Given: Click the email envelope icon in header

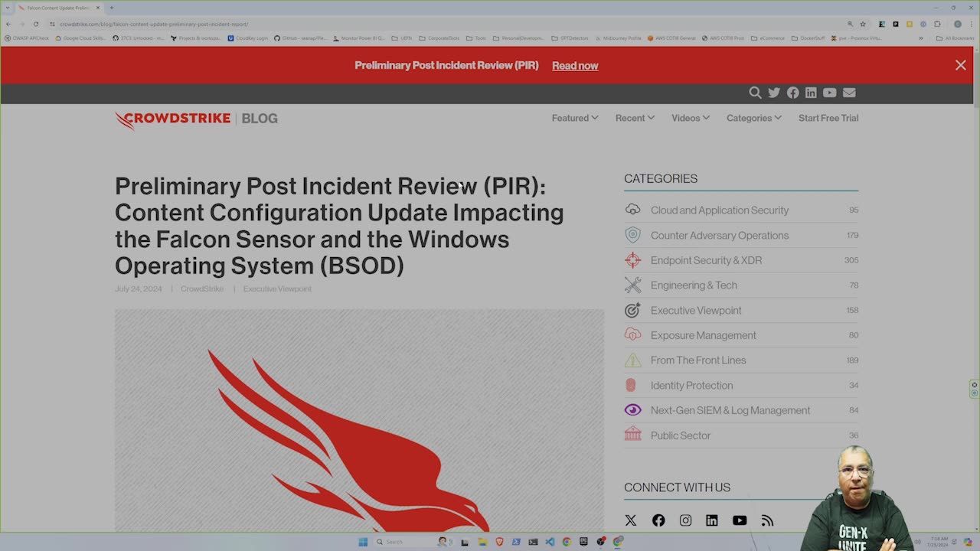Looking at the screenshot, I should tap(849, 93).
